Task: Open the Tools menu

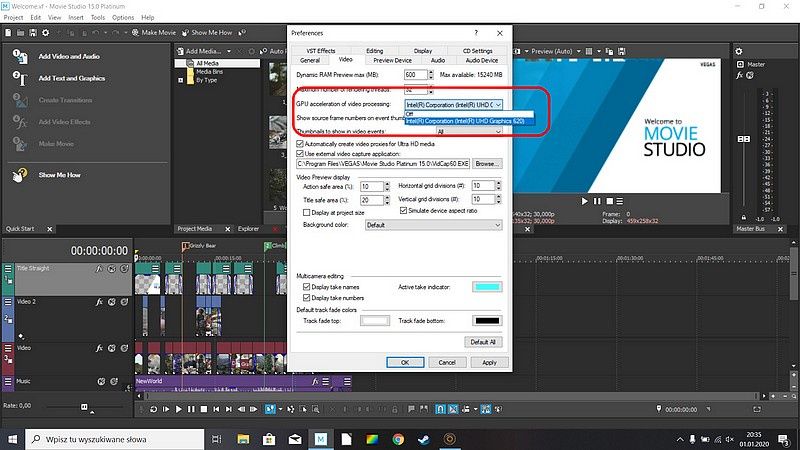Action: 98,17
